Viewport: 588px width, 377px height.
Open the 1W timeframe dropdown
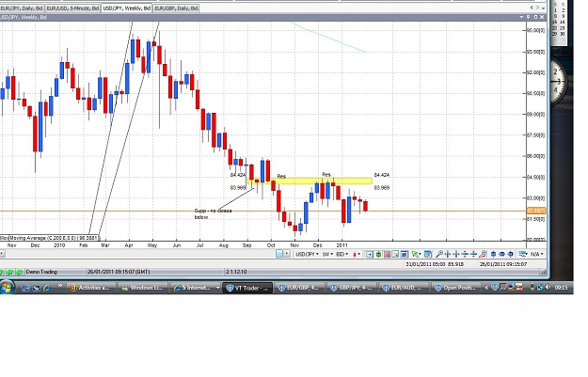327,254
